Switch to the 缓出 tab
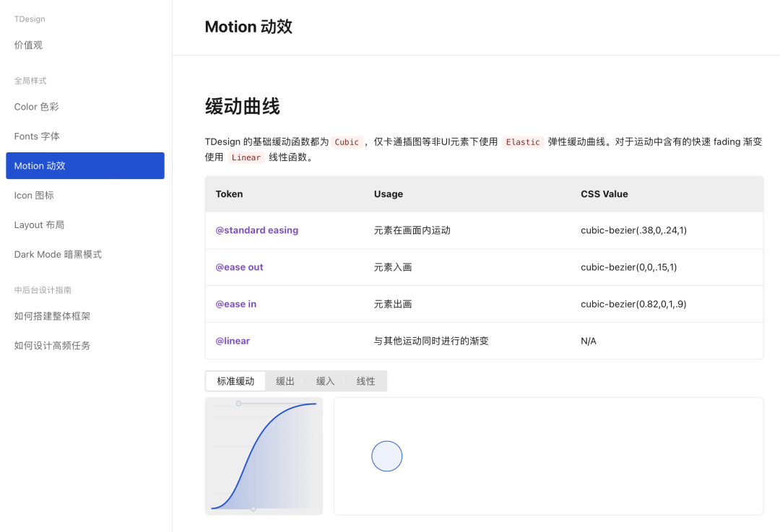This screenshot has width=780, height=532. pos(285,381)
